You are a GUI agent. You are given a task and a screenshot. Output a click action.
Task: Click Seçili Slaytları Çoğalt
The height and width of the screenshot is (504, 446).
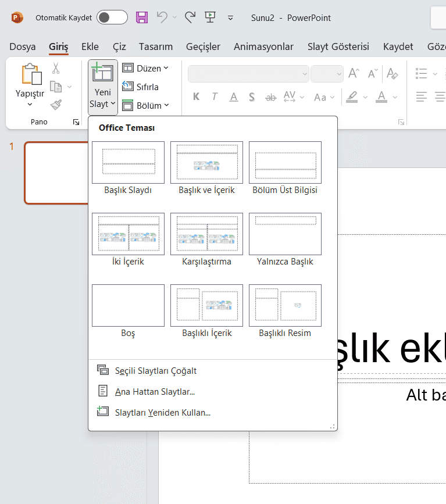pos(213,371)
